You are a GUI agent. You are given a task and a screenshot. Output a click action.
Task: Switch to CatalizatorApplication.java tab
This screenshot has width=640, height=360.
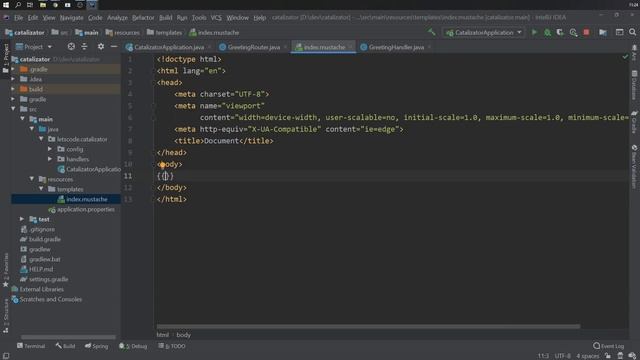click(x=169, y=47)
